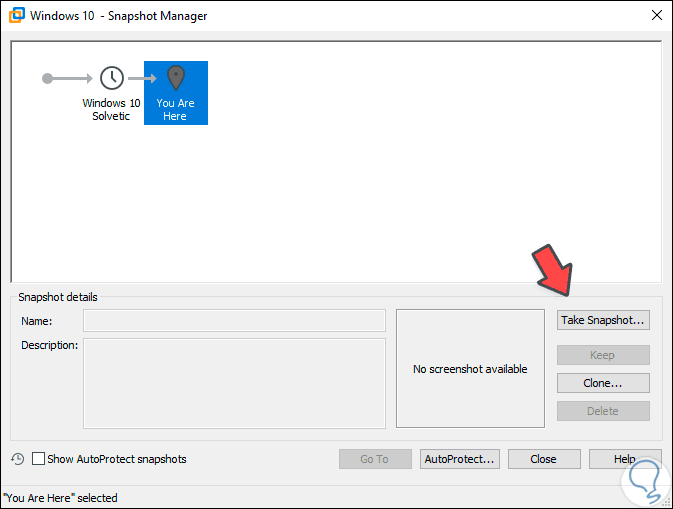Image resolution: width=673 pixels, height=509 pixels.
Task: Select the You Are Here location marker
Action: pyautogui.click(x=176, y=78)
